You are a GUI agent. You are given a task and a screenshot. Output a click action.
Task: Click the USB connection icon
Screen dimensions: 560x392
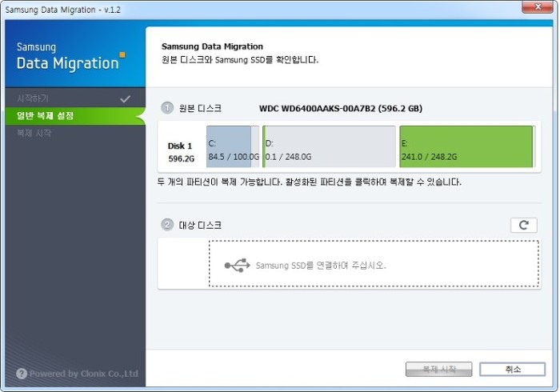(237, 266)
